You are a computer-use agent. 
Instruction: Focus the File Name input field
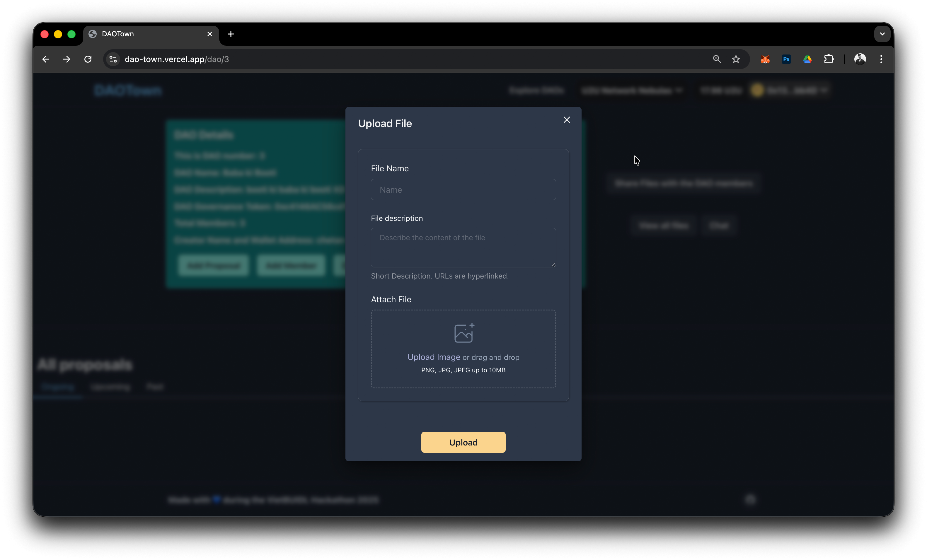(463, 189)
